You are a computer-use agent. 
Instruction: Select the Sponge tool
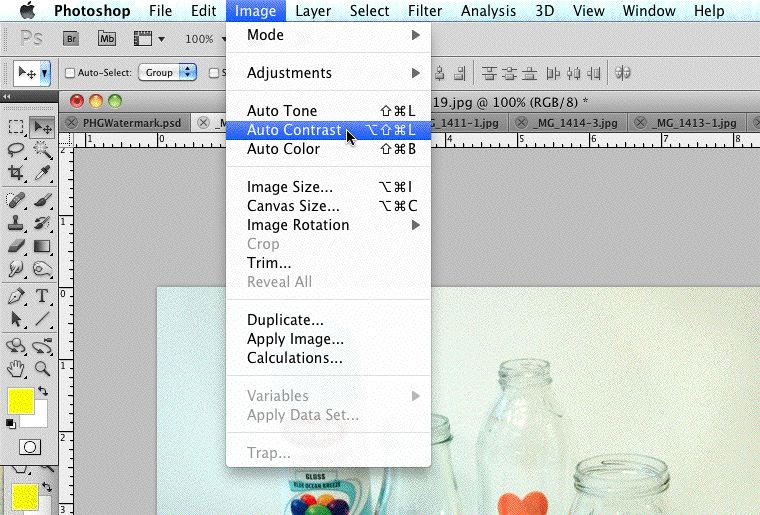click(x=42, y=269)
